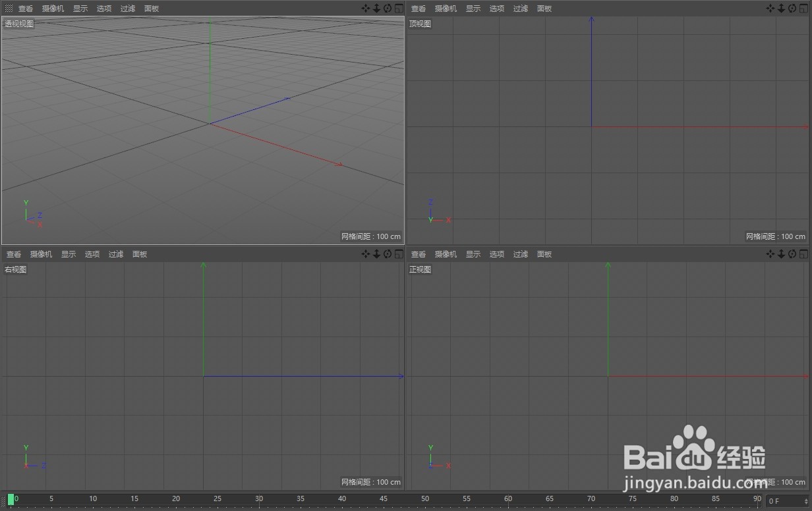
Task: Click the grip handle icon left of 查看 in perspective view
Action: (9, 9)
